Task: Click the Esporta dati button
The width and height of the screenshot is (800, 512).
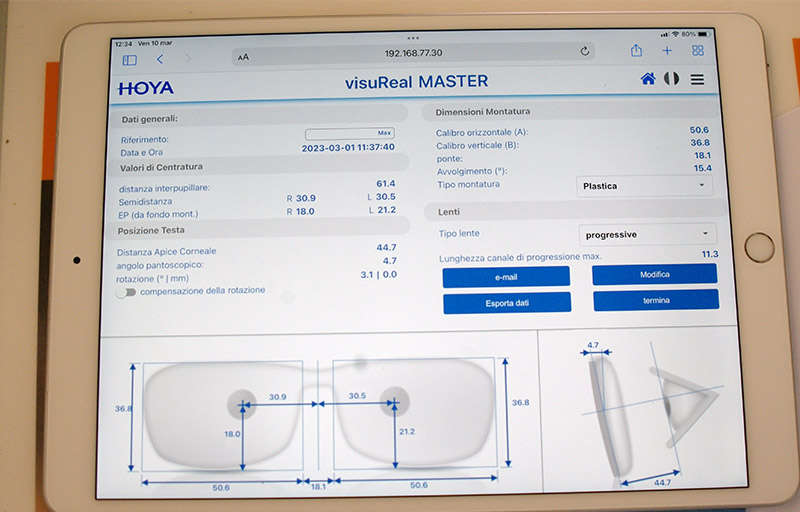Action: (507, 303)
